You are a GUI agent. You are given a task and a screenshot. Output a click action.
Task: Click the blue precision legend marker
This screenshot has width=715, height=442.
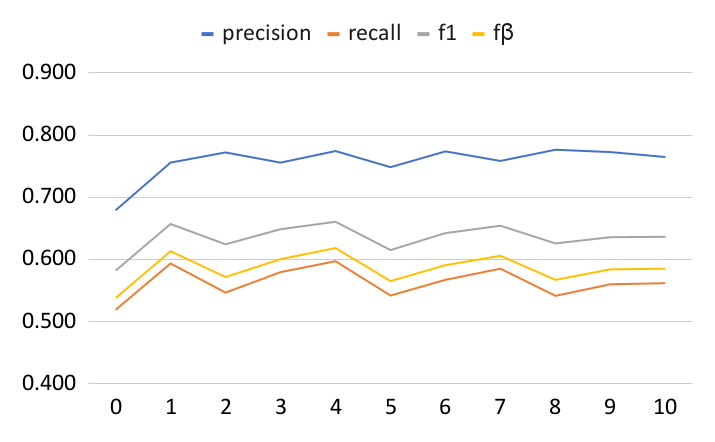tap(210, 34)
